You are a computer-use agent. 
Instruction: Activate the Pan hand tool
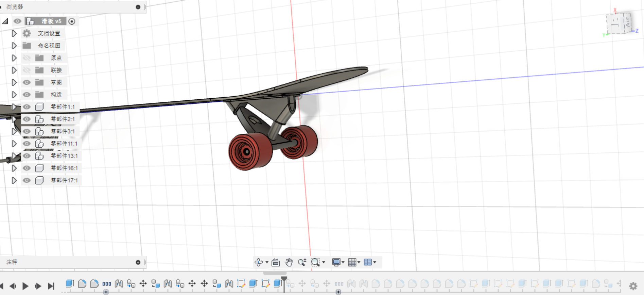[x=289, y=262]
